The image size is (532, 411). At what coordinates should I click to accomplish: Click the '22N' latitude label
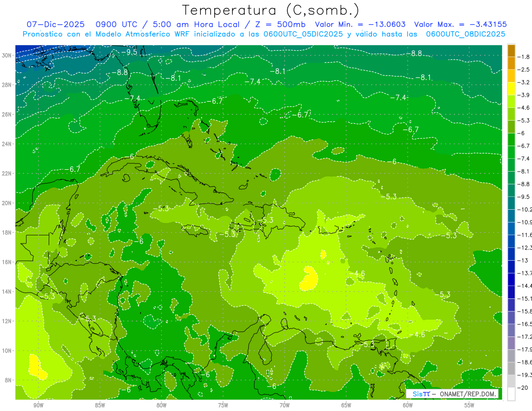click(x=7, y=173)
